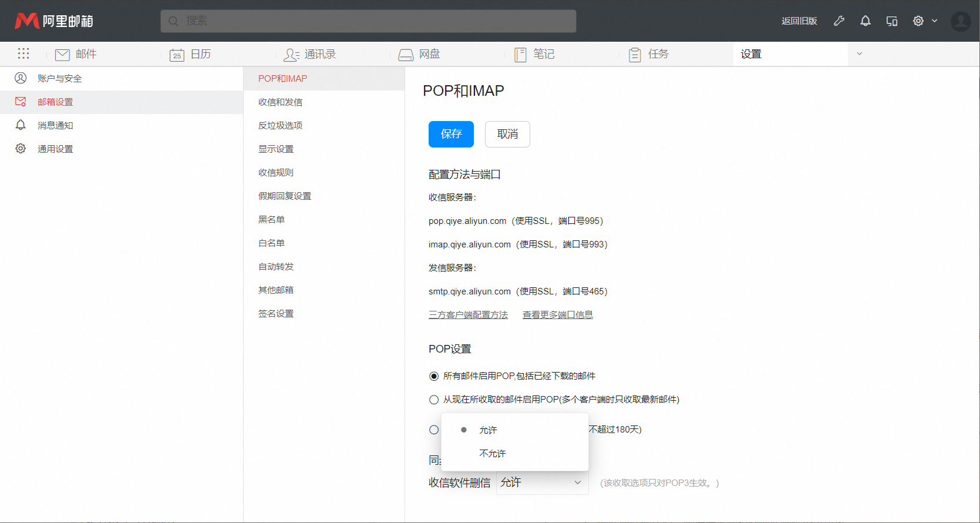Screen dimensions: 980x523
Task: Open the app grid launcher icon
Action: coord(23,54)
